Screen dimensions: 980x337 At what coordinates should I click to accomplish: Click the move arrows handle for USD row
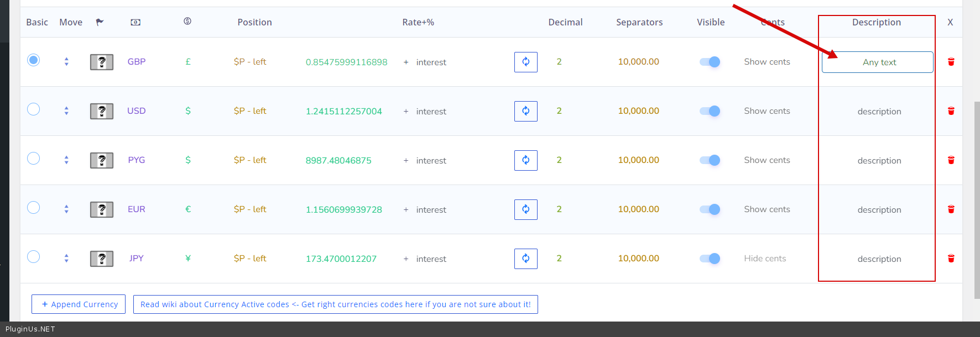[x=66, y=111]
